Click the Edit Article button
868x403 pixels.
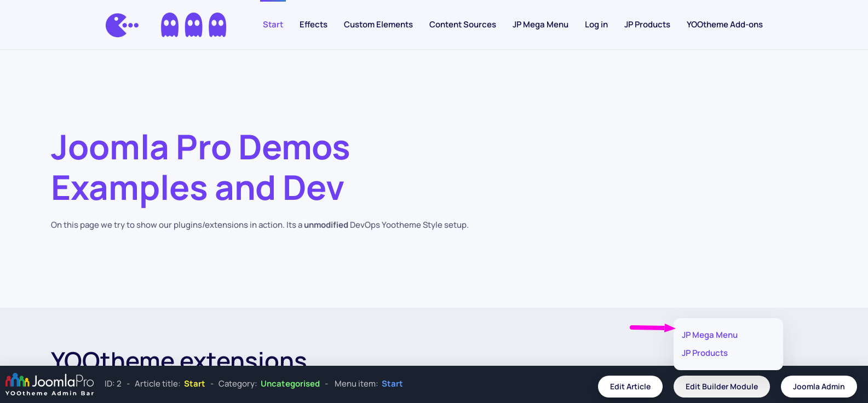point(630,387)
